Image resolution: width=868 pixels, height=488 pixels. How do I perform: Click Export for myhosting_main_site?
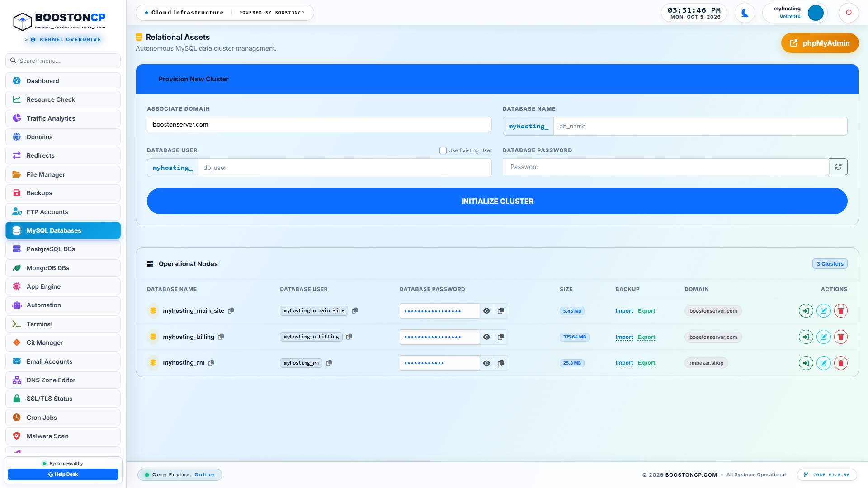(646, 311)
